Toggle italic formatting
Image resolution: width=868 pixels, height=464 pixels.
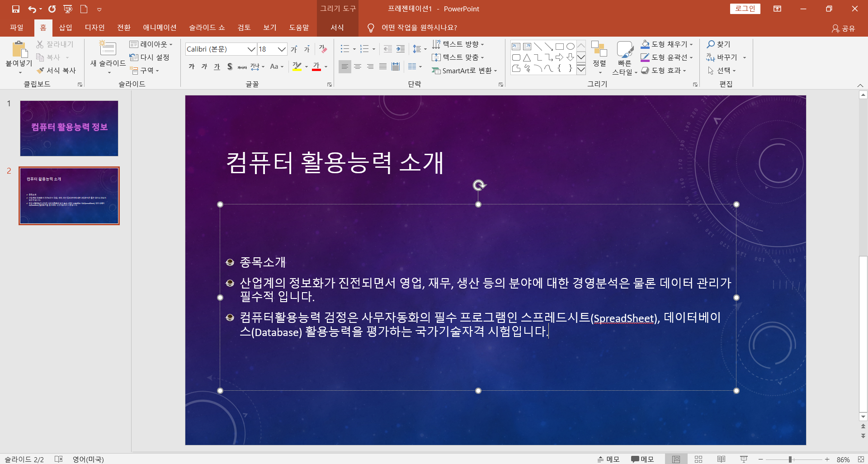pyautogui.click(x=204, y=66)
